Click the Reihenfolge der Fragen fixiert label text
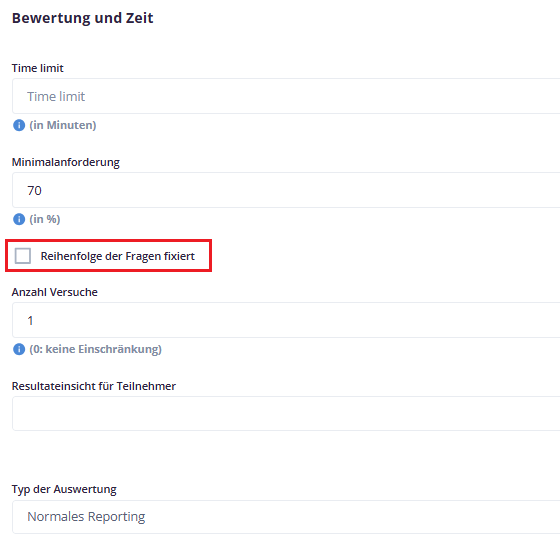Image resolution: width=560 pixels, height=557 pixels. click(x=118, y=256)
